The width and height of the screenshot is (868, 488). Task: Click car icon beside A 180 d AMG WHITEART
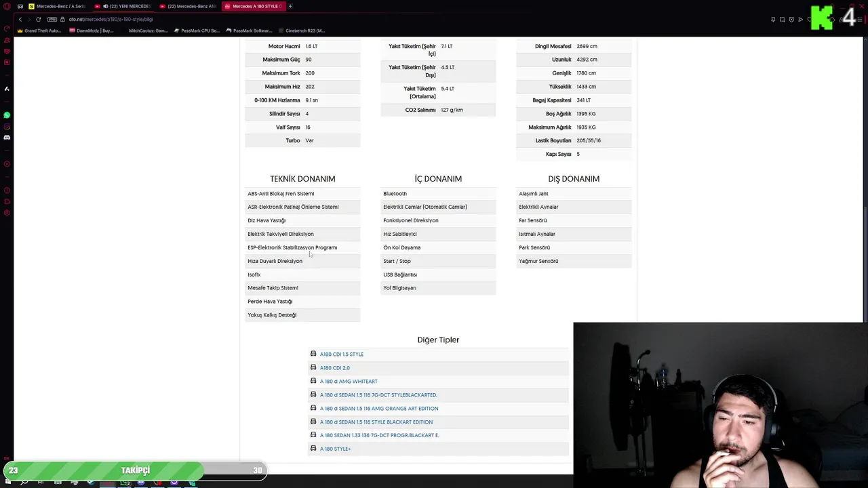tap(313, 381)
